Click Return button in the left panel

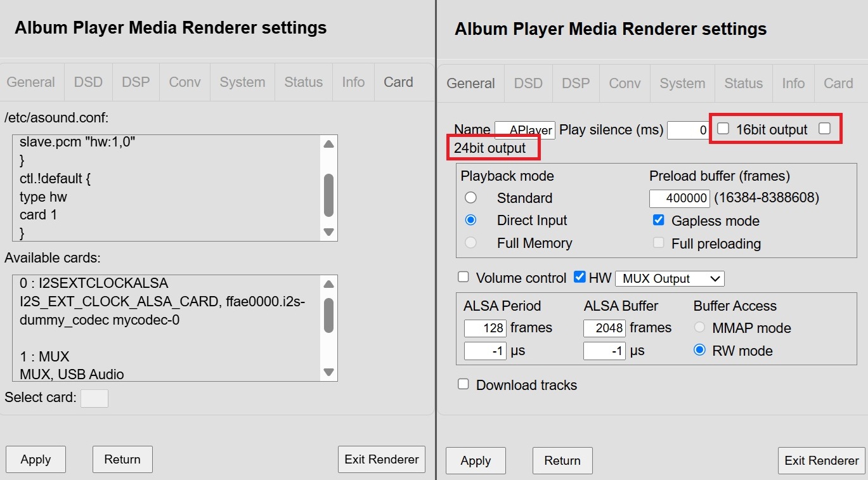pos(122,460)
